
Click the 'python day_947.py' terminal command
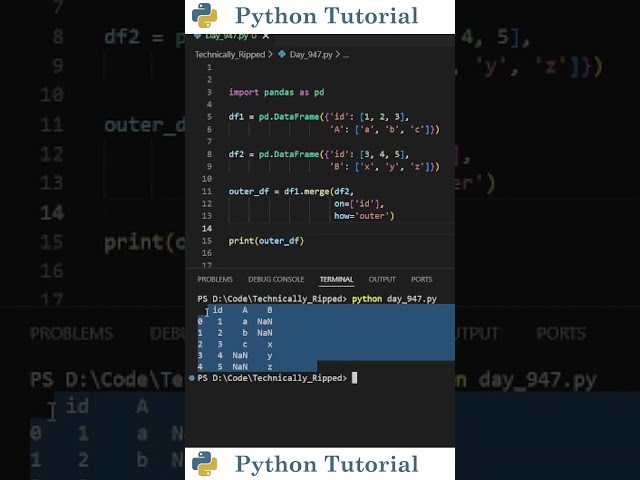[x=394, y=299]
